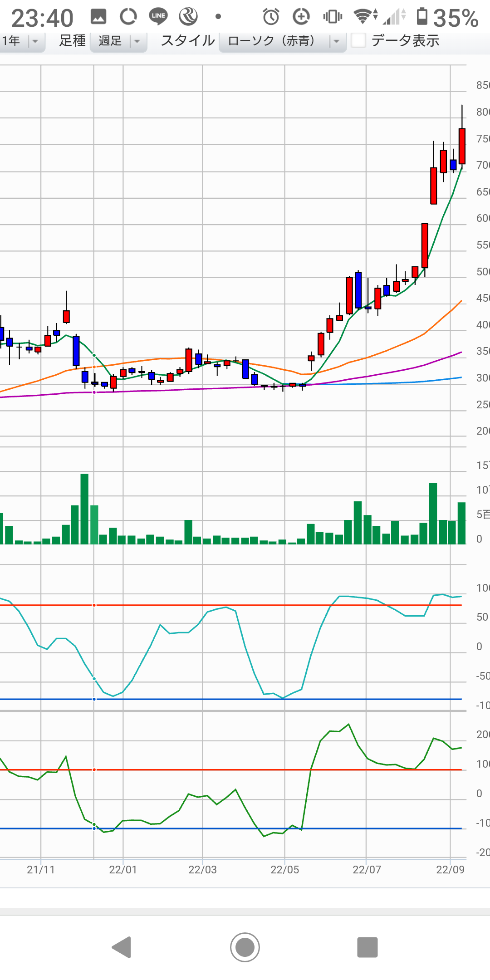Tap the データ表示 label text

pyautogui.click(x=405, y=41)
